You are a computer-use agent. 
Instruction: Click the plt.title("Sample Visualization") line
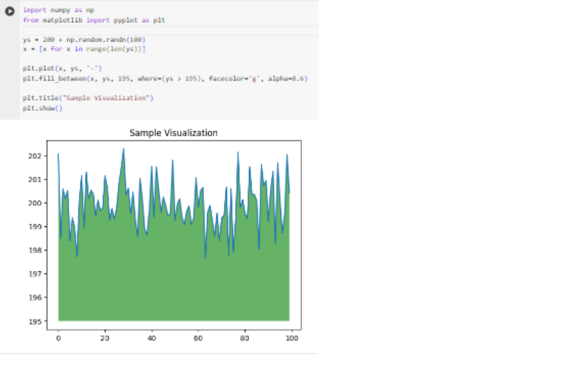click(x=88, y=98)
